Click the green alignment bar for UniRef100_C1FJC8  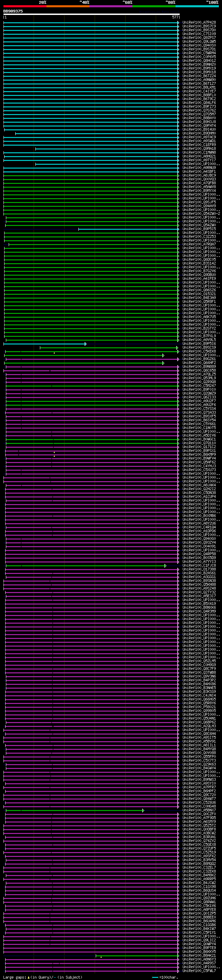click(86, 566)
